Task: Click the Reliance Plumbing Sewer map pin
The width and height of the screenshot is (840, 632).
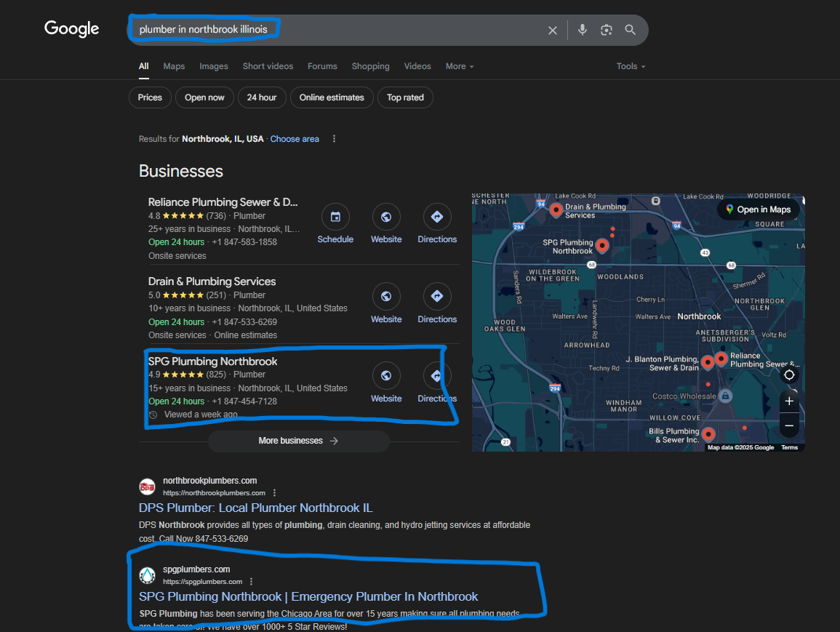Action: point(721,359)
